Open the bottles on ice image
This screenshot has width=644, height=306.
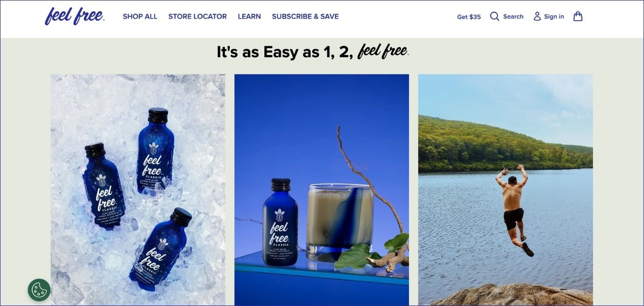pyautogui.click(x=138, y=190)
